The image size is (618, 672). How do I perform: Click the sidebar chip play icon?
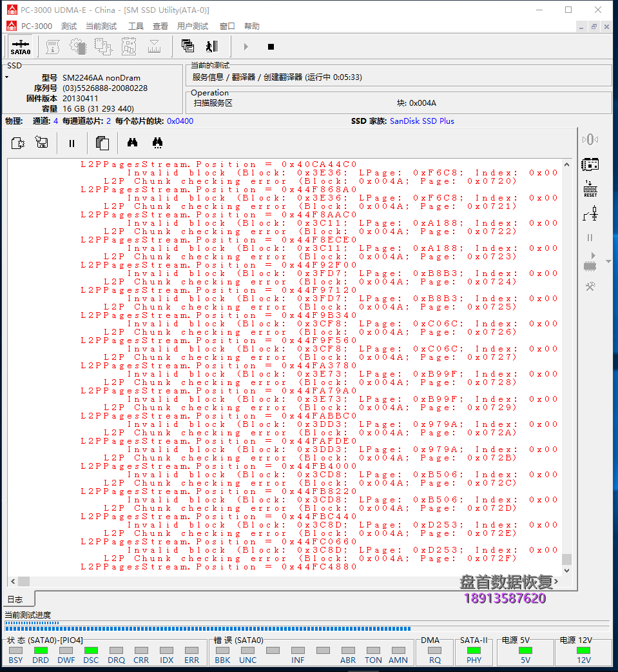[590, 262]
